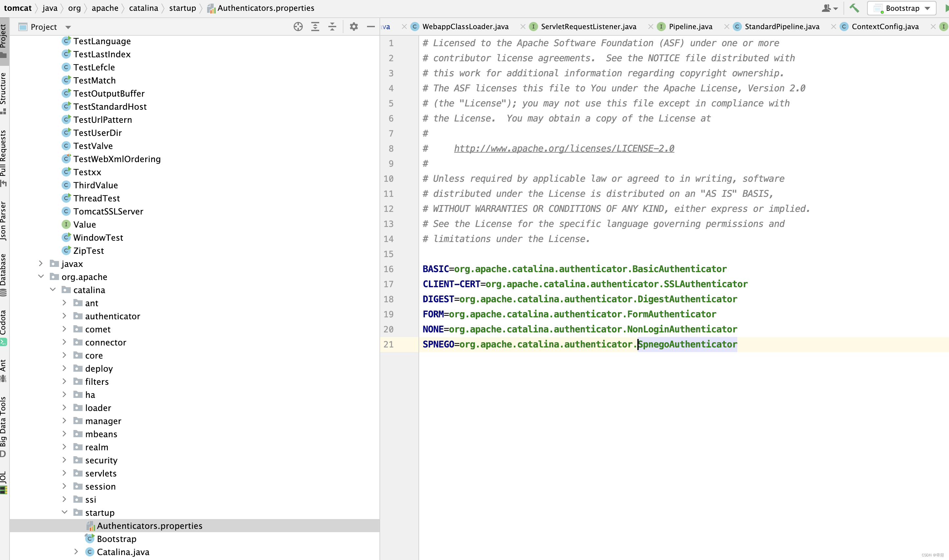Open the Structure side tool window
The width and height of the screenshot is (949, 560).
tap(4, 93)
